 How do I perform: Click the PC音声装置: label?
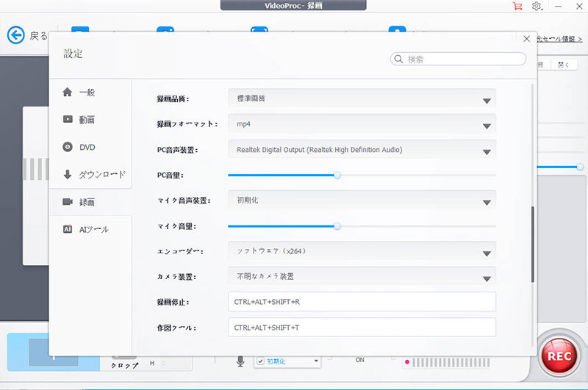point(177,150)
